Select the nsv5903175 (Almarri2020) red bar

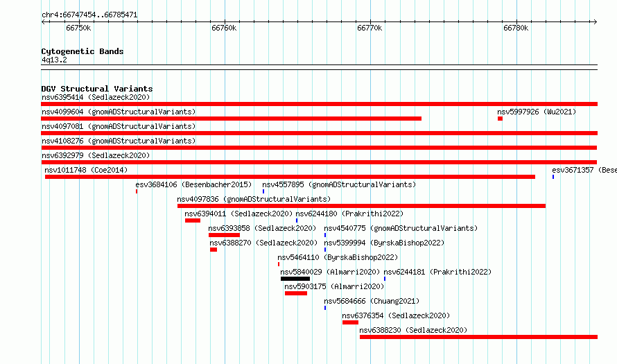(x=296, y=293)
